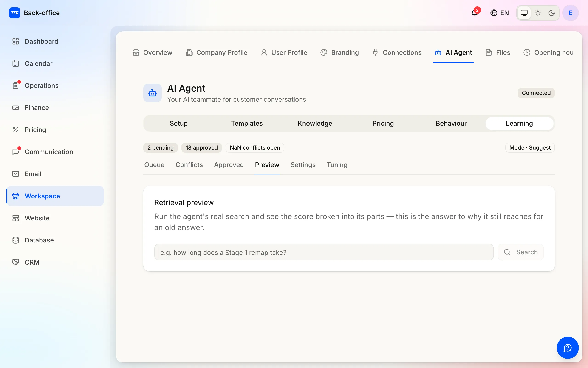The image size is (588, 368).
Task: Open the user avatar E menu
Action: pyautogui.click(x=570, y=13)
